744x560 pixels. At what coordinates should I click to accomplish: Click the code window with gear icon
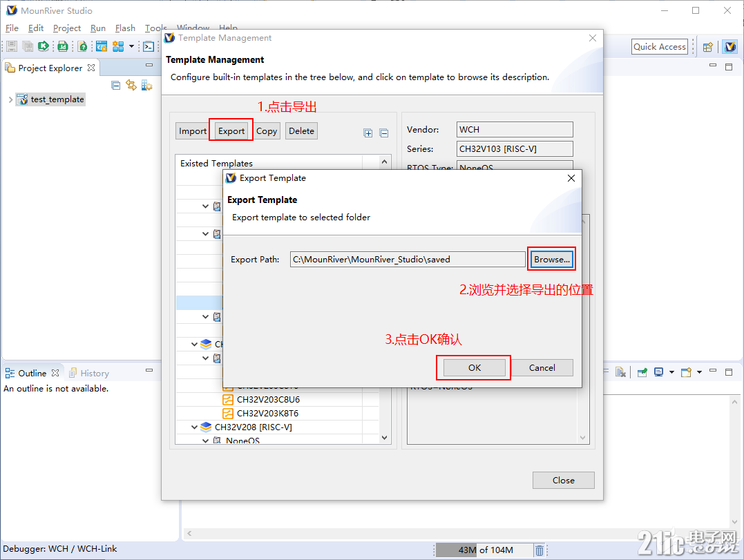[x=102, y=46]
